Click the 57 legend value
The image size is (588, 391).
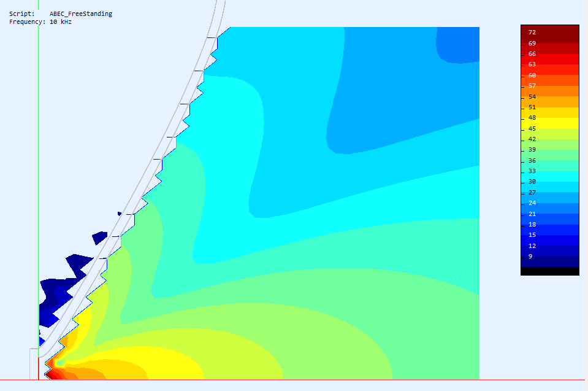click(x=532, y=85)
